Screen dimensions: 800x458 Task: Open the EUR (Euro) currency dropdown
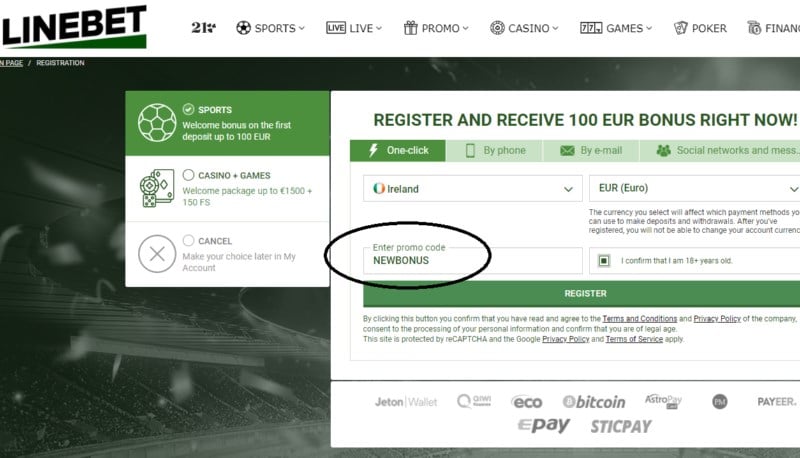(694, 188)
